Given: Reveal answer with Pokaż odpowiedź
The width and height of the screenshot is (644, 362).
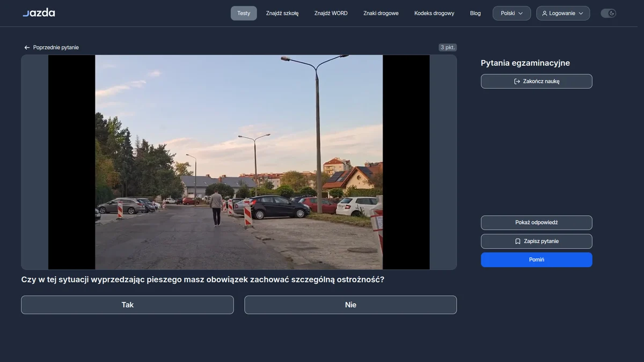Looking at the screenshot, I should point(537,223).
